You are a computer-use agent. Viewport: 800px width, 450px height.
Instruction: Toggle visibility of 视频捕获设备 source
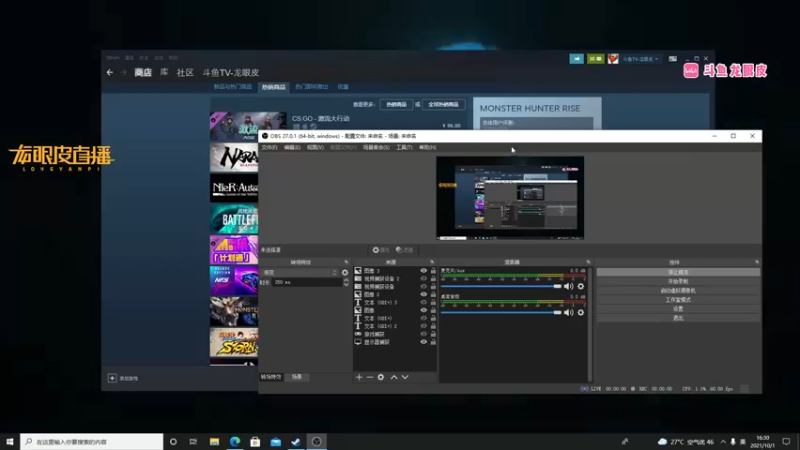(x=423, y=287)
